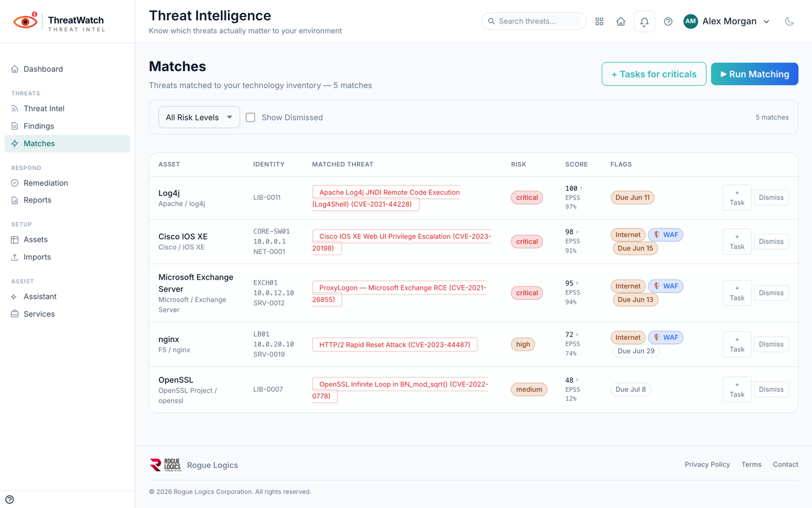Click Due Jul 8 flag
The width and height of the screenshot is (812, 508).
[x=630, y=390]
